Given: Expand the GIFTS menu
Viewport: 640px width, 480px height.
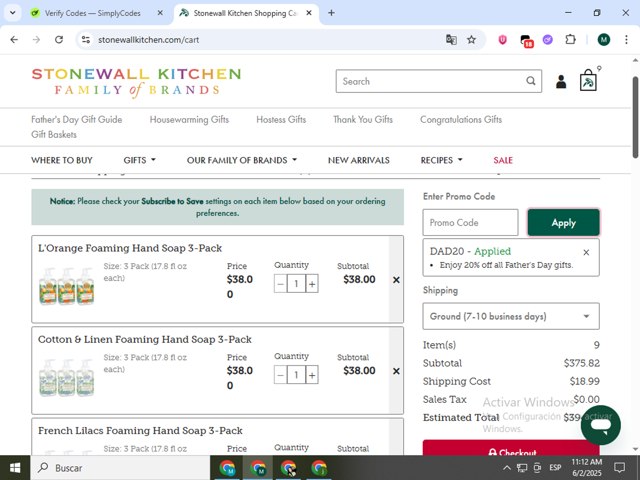Looking at the screenshot, I should click(x=140, y=160).
